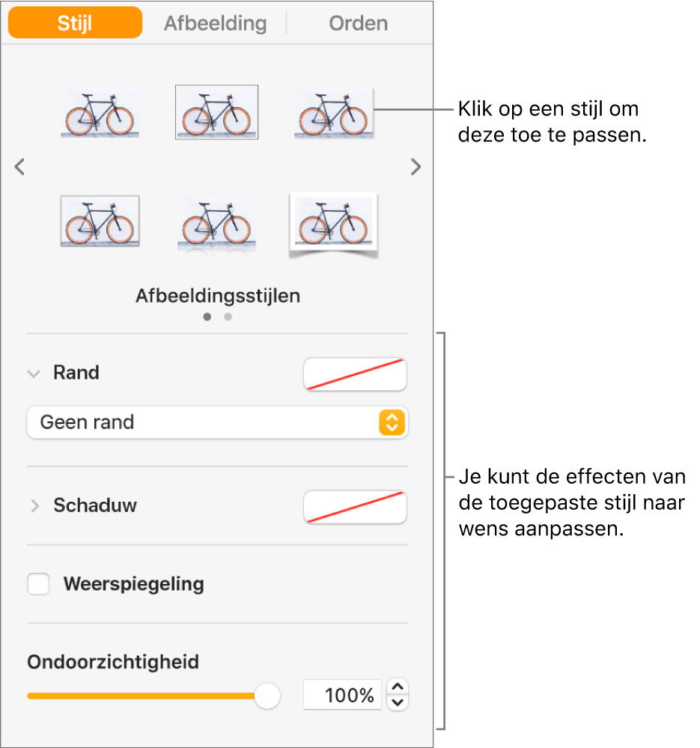Go to second image styles page dot
The width and height of the screenshot is (700, 748).
coord(228,317)
